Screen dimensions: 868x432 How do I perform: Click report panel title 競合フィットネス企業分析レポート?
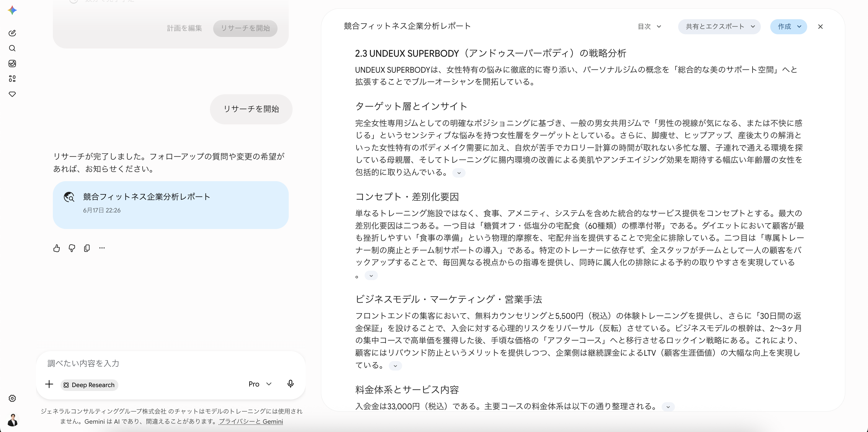tap(407, 26)
